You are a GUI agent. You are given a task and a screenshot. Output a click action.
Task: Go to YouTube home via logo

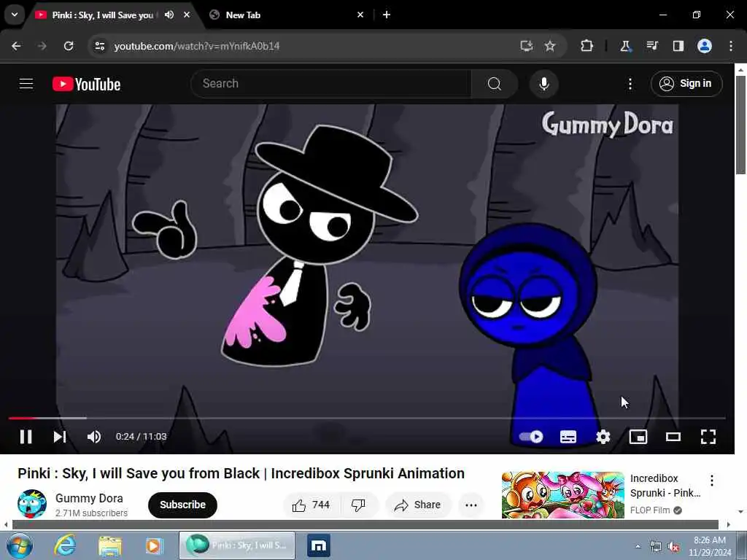point(86,85)
